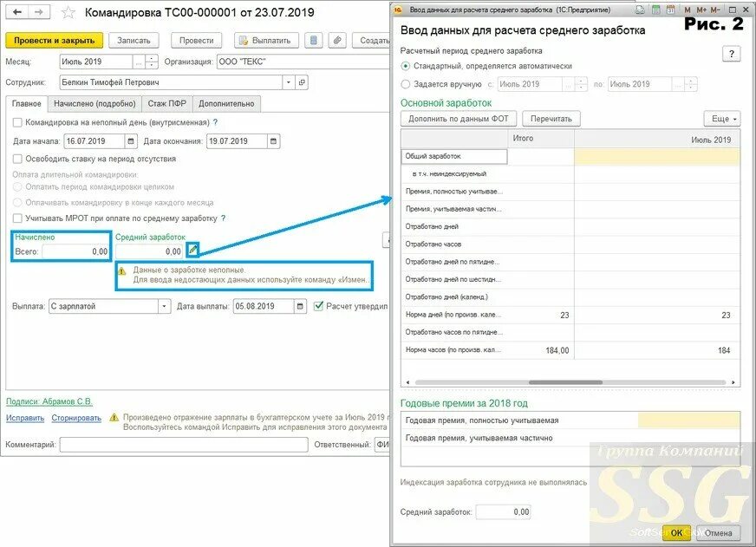Select the Общий заработок row label
Screen dimensions: 756x547
tap(454, 156)
